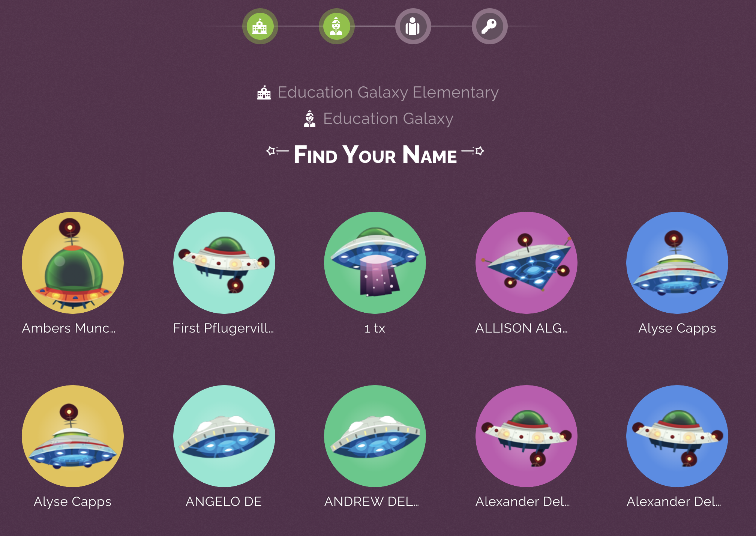756x536 pixels.
Task: Click the gray key password step icon
Action: [489, 26]
